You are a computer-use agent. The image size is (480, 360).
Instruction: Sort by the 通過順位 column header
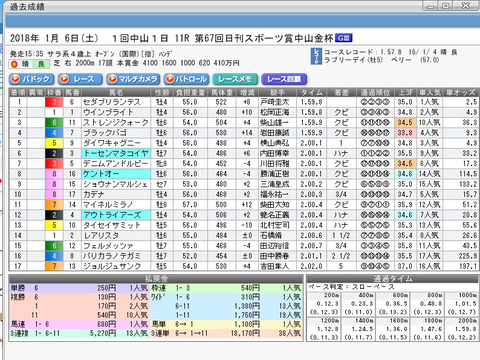click(x=375, y=92)
